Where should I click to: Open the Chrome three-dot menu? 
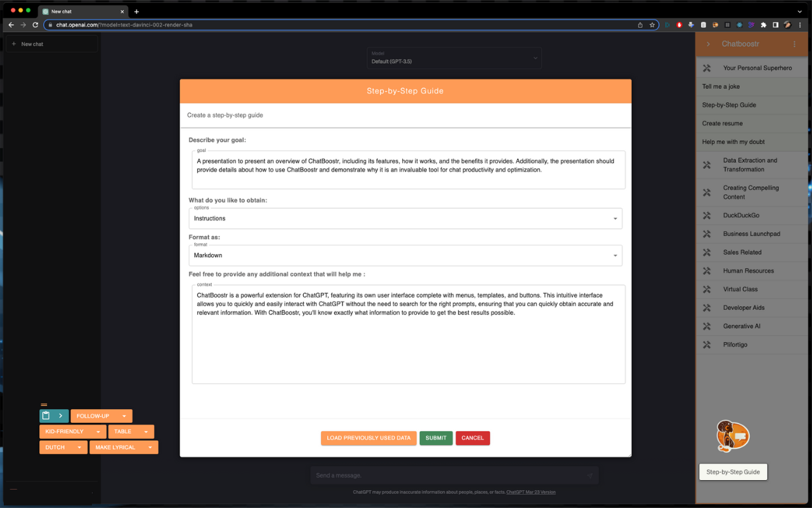(x=801, y=25)
